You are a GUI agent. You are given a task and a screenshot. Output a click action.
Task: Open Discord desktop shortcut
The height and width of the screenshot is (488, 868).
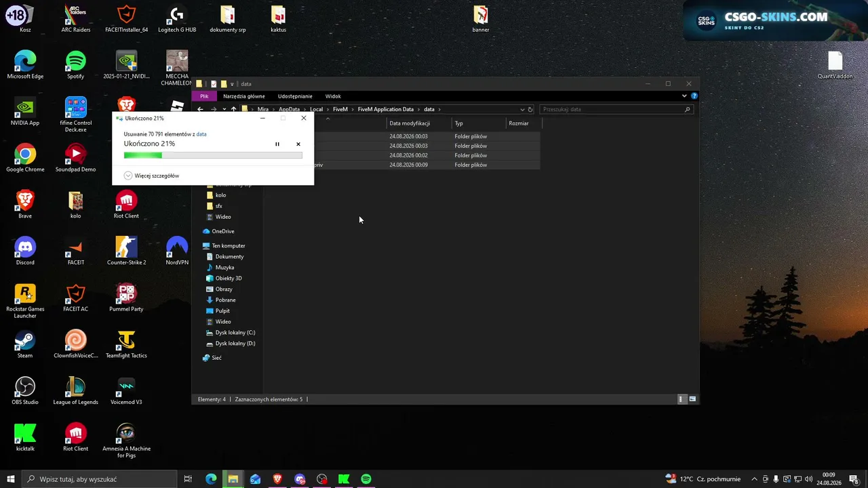click(25, 251)
